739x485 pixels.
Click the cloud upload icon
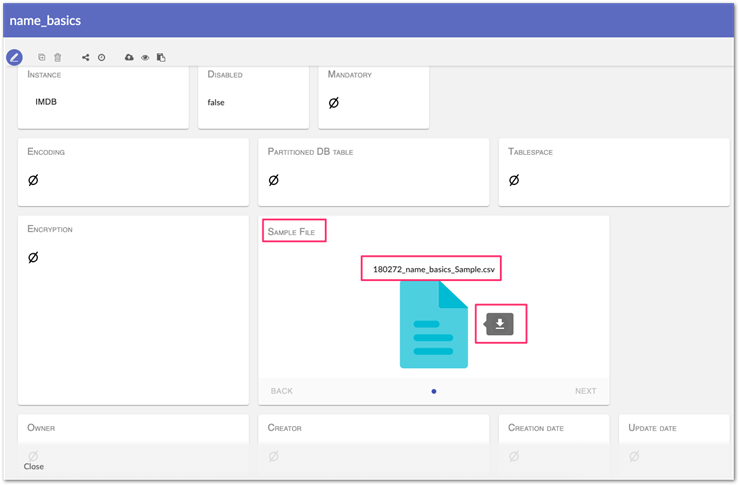[x=129, y=57]
